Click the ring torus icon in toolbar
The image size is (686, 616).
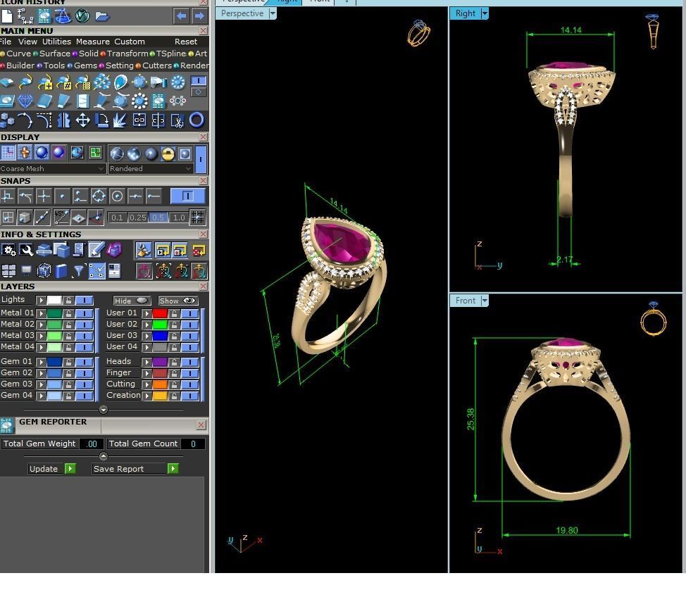tap(197, 120)
